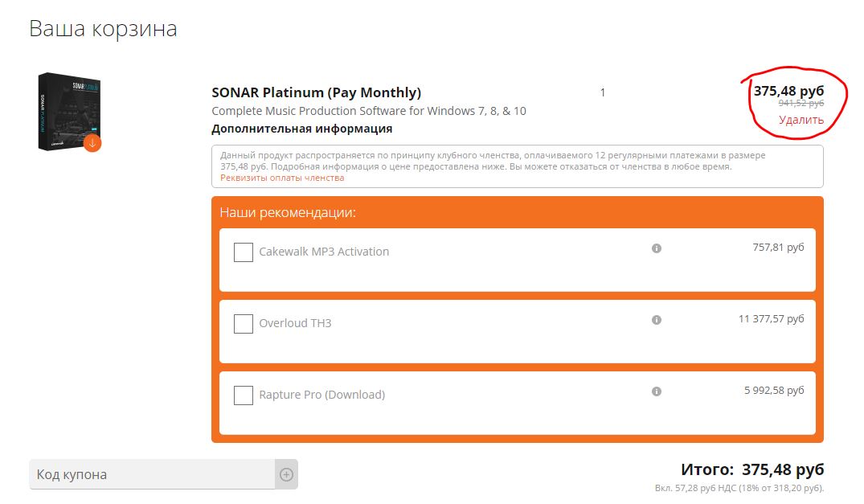
Task: Open info icon for Rapture Pro (Download)
Action: tap(657, 391)
